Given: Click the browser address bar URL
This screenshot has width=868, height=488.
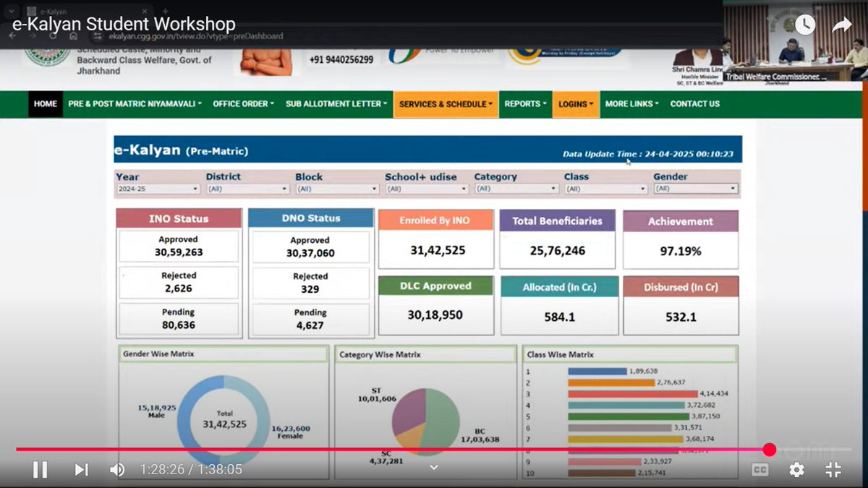Looking at the screenshot, I should click(195, 36).
